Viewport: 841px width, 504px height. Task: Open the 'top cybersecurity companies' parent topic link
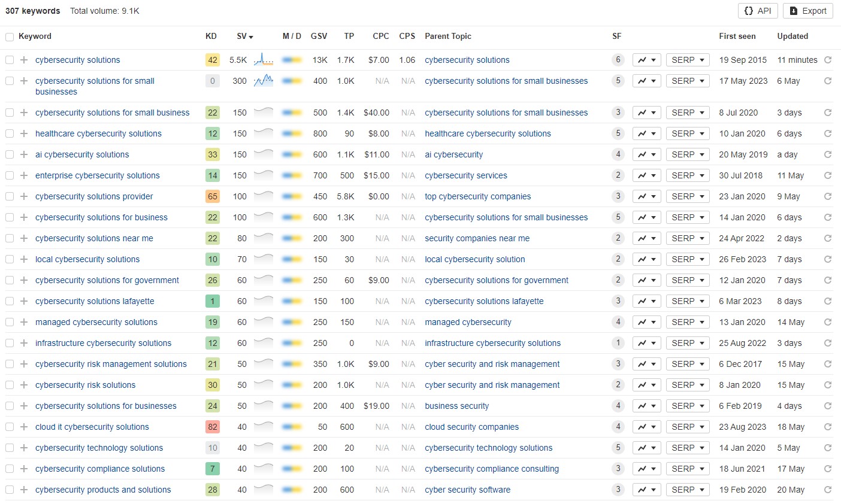(477, 196)
